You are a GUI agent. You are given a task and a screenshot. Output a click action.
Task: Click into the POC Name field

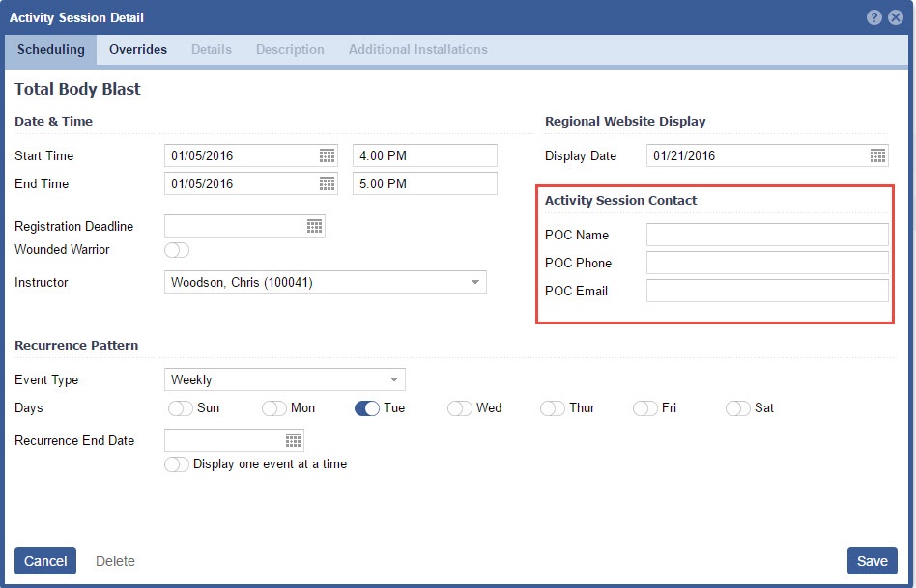[766, 235]
